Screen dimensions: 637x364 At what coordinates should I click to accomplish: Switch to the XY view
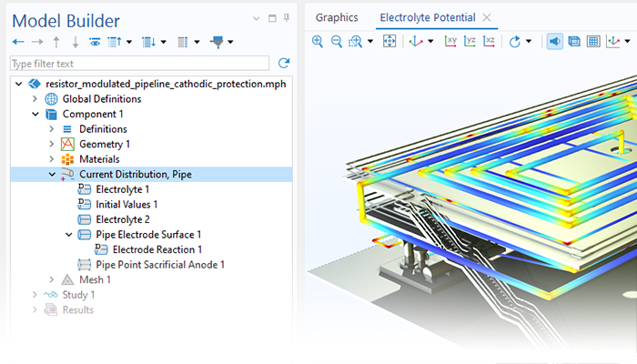(450, 41)
